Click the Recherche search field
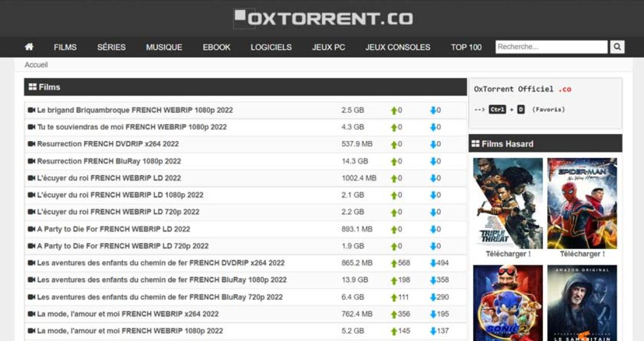Screen dimensions: 644x341 pos(551,47)
